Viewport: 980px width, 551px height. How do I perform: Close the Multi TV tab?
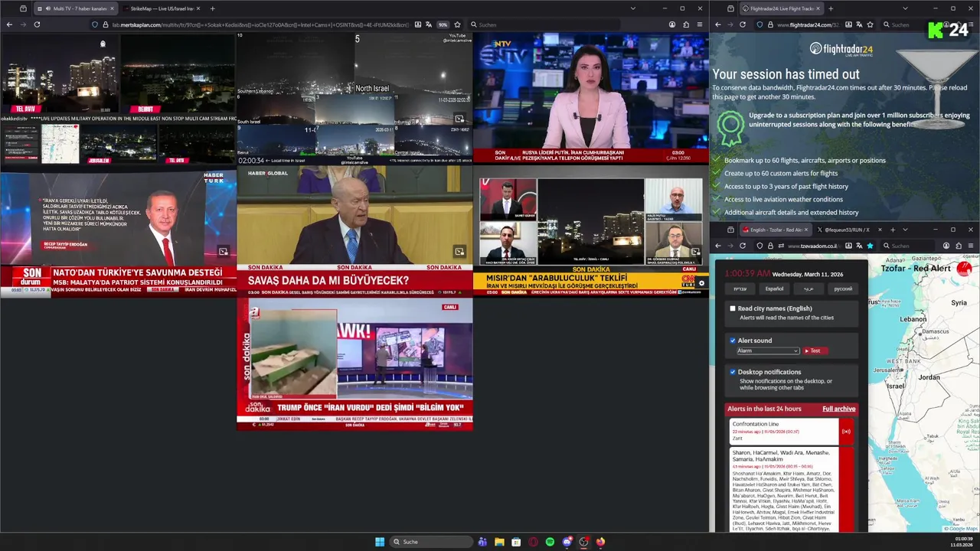pos(111,8)
